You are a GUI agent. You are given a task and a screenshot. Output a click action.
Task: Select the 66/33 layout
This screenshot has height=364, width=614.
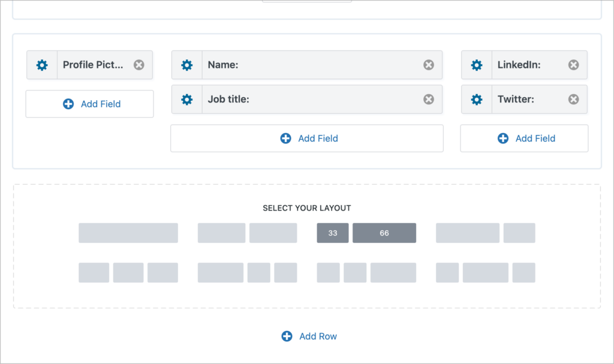click(486, 233)
